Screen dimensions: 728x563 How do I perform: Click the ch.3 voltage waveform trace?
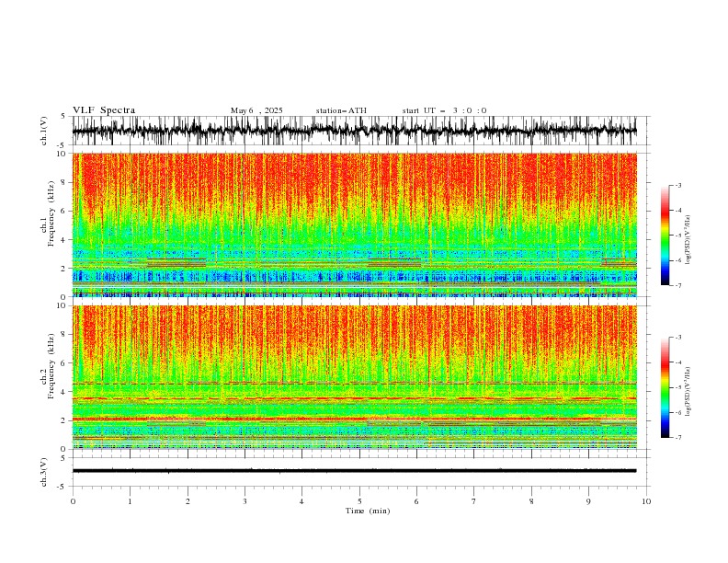(354, 471)
